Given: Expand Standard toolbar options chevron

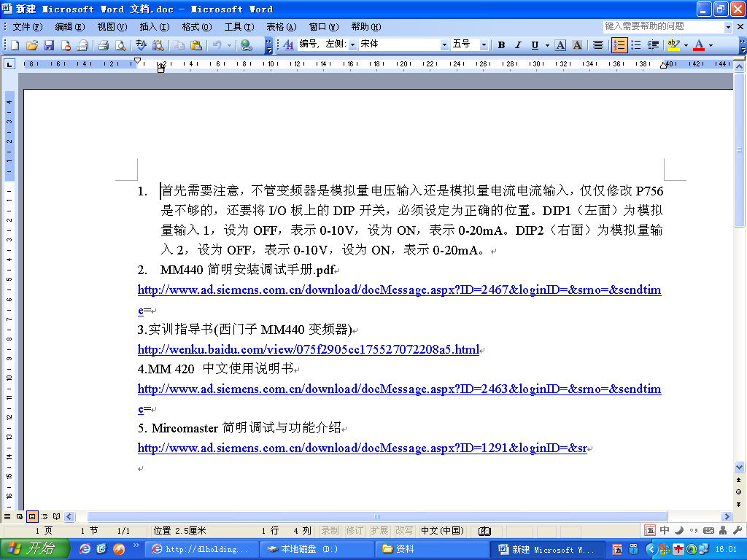Looking at the screenshot, I should [268, 45].
